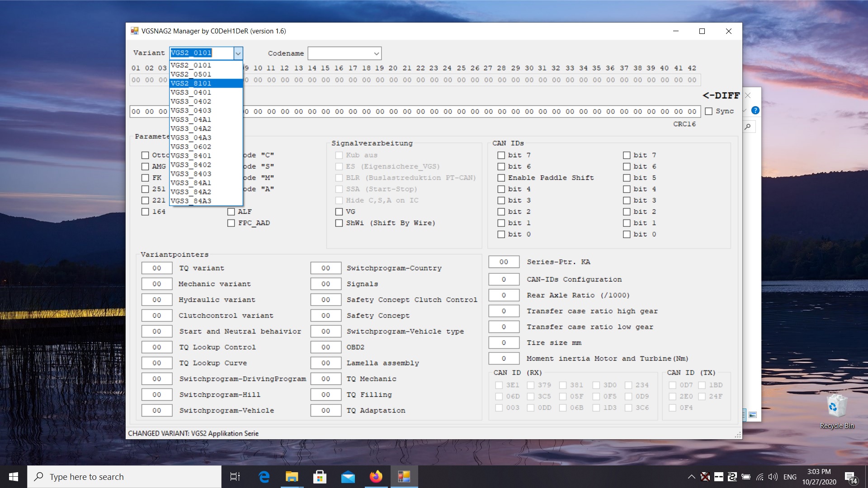The image size is (868, 488).
Task: Click the Microsoft Edge taskbar icon
Action: [264, 477]
